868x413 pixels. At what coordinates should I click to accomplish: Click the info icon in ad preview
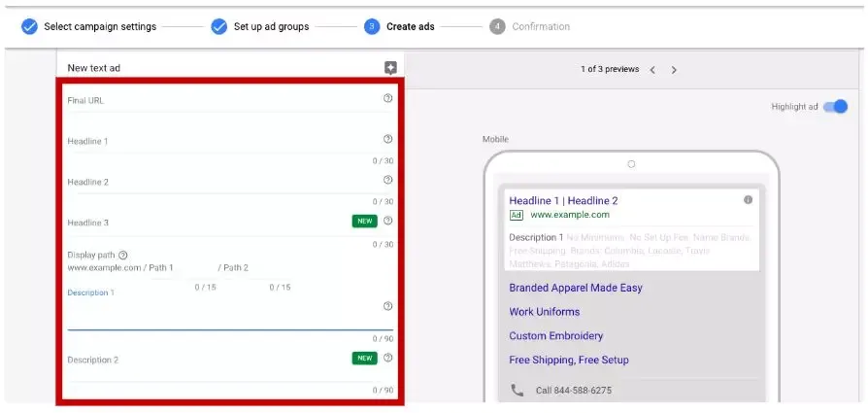pyautogui.click(x=748, y=199)
